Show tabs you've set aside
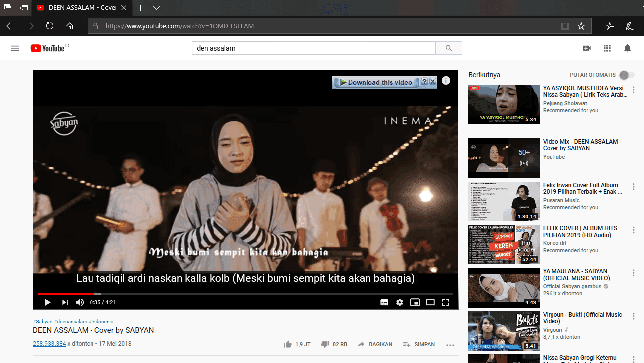 point(8,8)
